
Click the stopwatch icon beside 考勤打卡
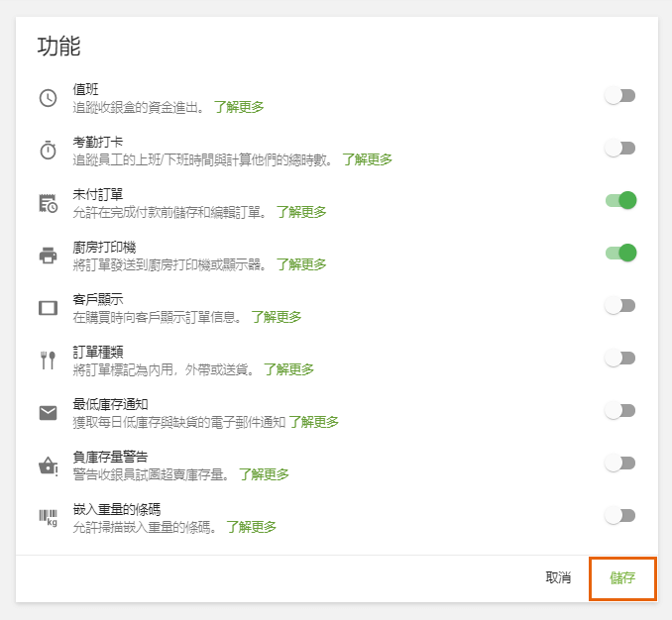click(48, 150)
